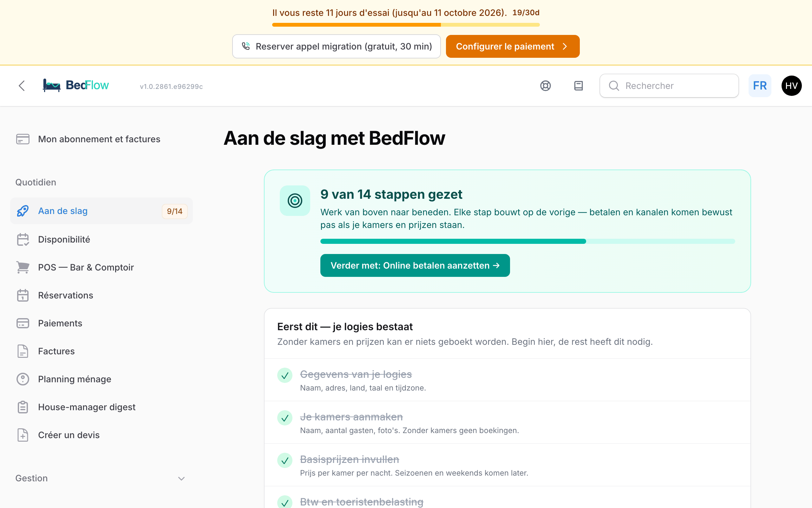Image resolution: width=812 pixels, height=508 pixels.
Task: Open the Basisprijzen invullen step
Action: (507, 465)
